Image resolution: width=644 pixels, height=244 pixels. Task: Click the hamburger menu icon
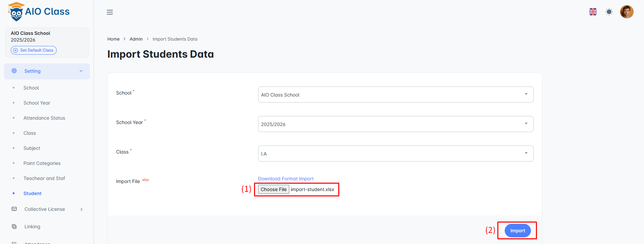point(110,12)
